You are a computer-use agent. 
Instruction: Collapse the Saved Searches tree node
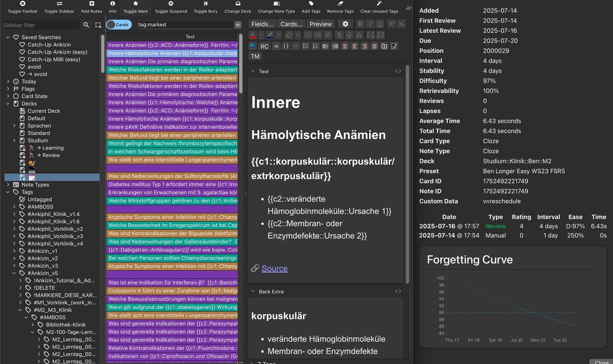[8, 37]
